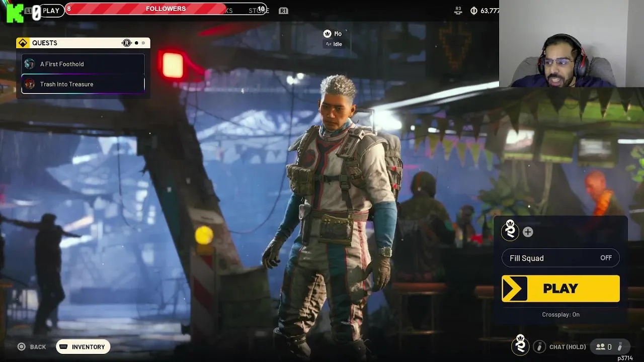Screen dimensions: 644x362
Task: Click the streamer webcam overlay
Action: click(x=572, y=43)
